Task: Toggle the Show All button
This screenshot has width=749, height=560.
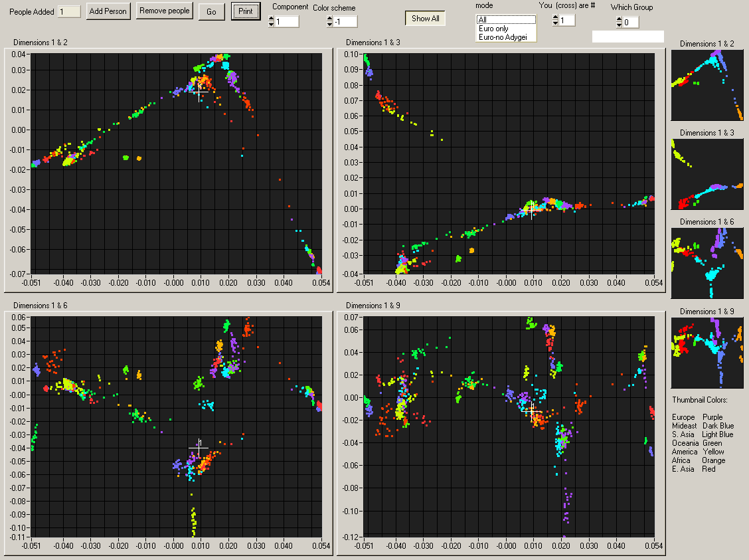Action: pyautogui.click(x=425, y=18)
